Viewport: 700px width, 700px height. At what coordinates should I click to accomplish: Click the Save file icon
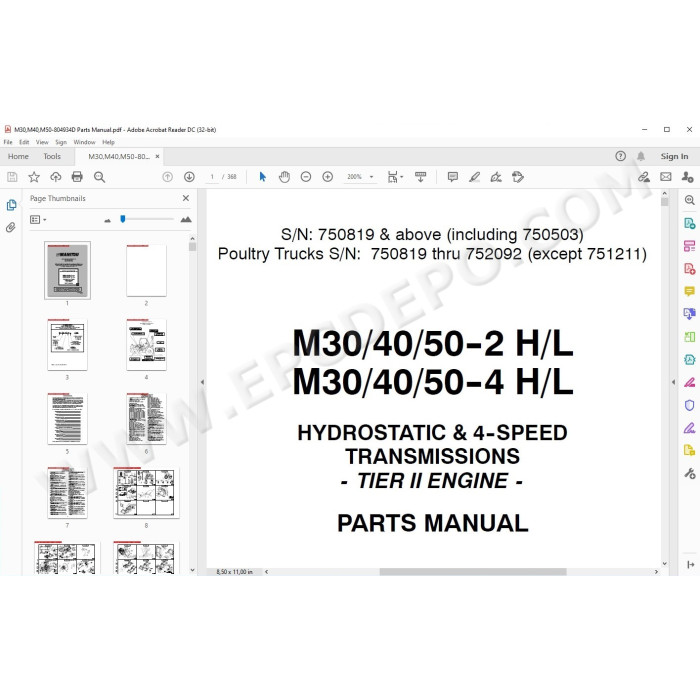12,177
